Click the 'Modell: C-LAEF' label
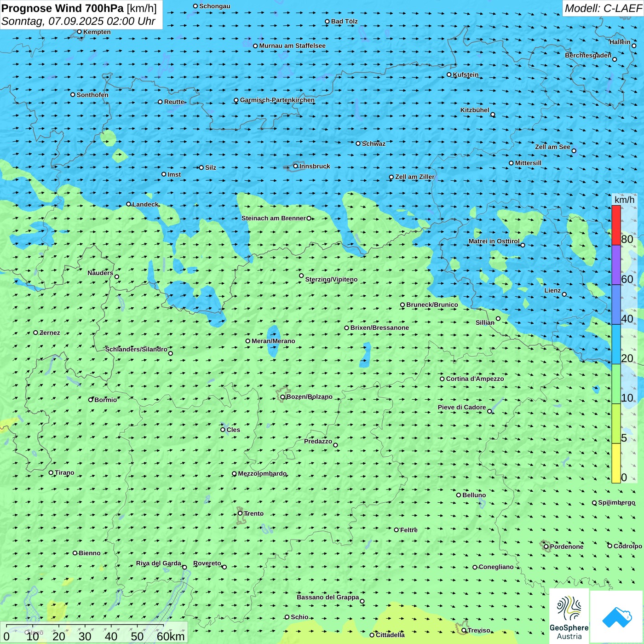This screenshot has height=644, width=644. pos(603,8)
